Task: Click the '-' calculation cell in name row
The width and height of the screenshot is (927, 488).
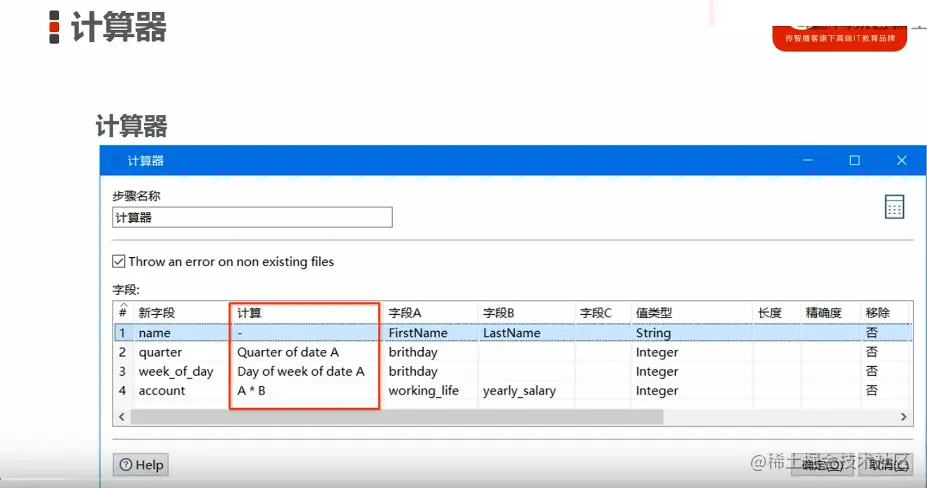Action: (240, 333)
